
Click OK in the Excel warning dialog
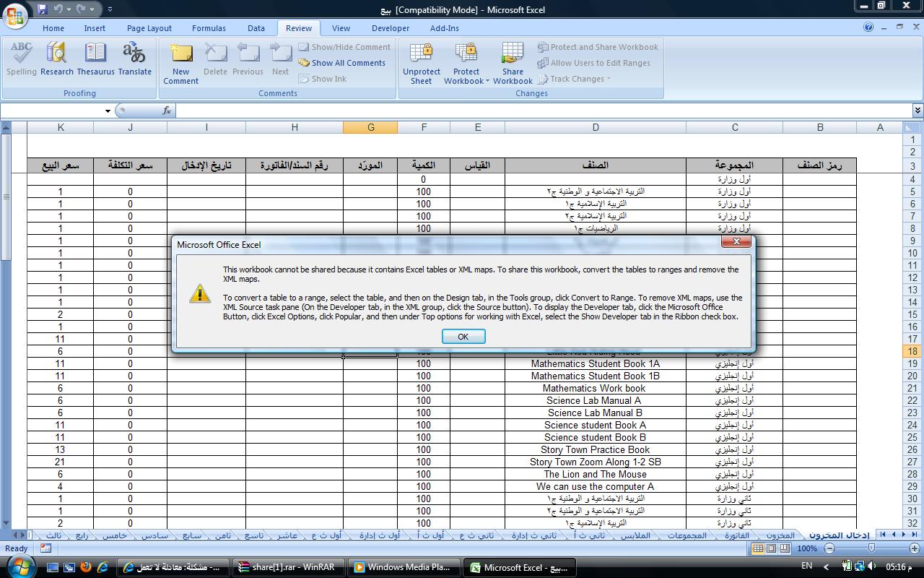coord(463,337)
